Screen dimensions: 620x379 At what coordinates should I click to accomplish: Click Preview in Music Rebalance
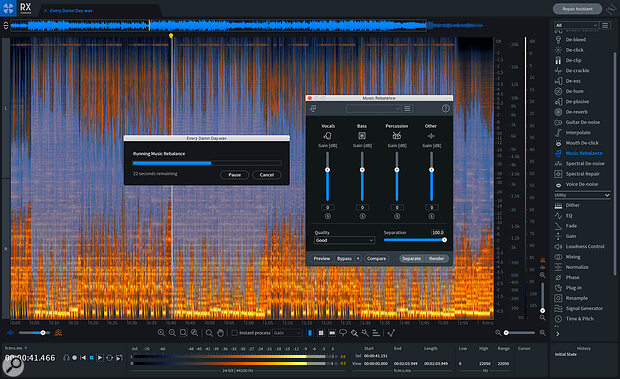pos(322,258)
